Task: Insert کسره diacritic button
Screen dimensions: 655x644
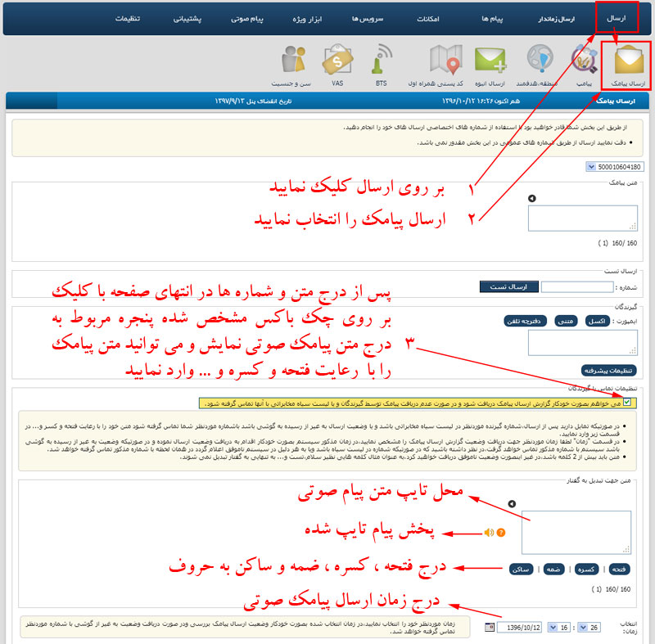Action: [x=586, y=569]
